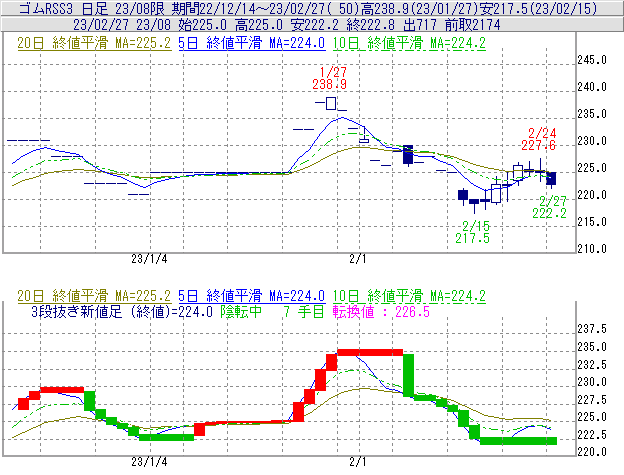Click the 23/1/4 date label under the upper chart

point(149,259)
